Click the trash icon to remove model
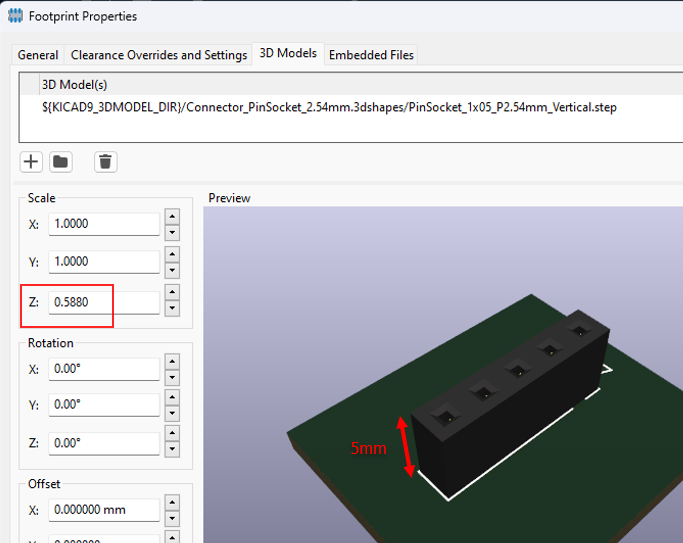Viewport: 683px width, 543px height. (106, 162)
